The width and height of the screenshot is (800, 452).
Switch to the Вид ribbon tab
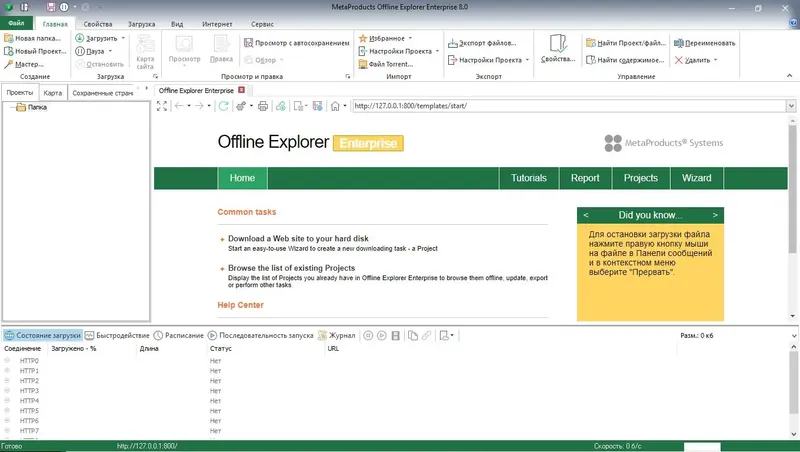pos(177,24)
